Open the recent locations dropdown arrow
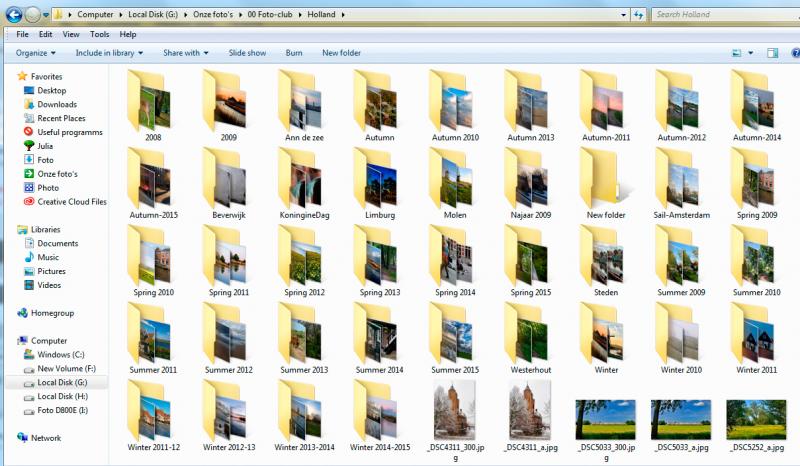This screenshot has width=800, height=466. (x=46, y=15)
